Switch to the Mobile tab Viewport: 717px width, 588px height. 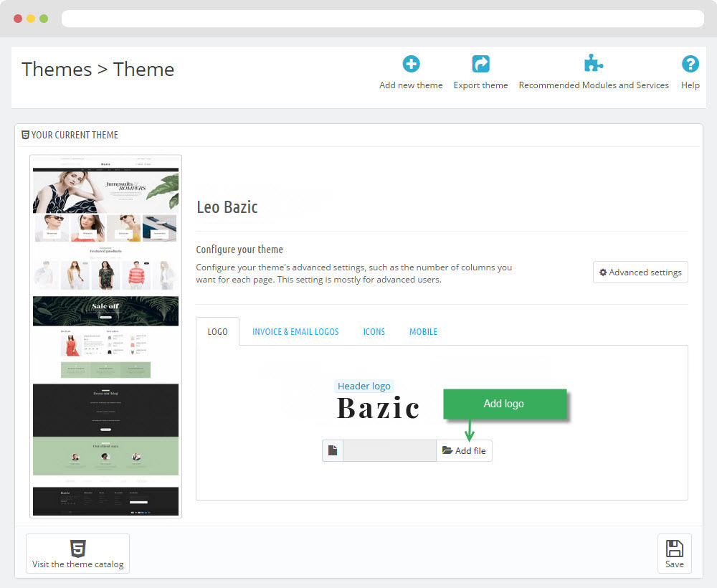click(424, 331)
